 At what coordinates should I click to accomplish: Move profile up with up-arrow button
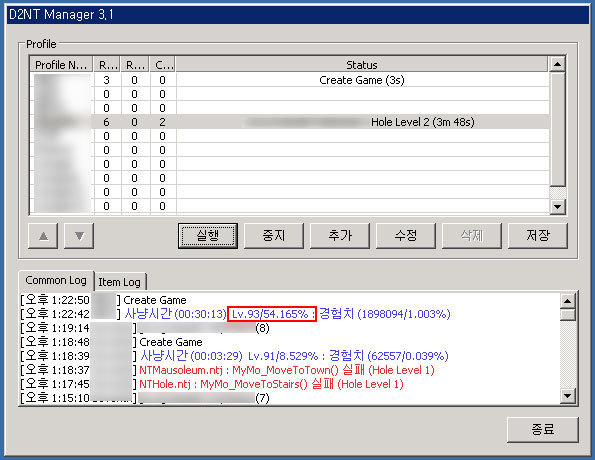tap(43, 236)
